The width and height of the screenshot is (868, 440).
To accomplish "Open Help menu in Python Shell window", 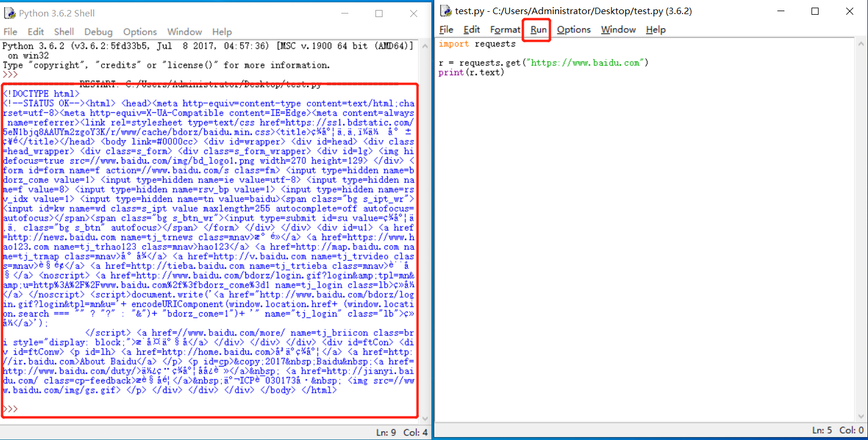I will [222, 32].
